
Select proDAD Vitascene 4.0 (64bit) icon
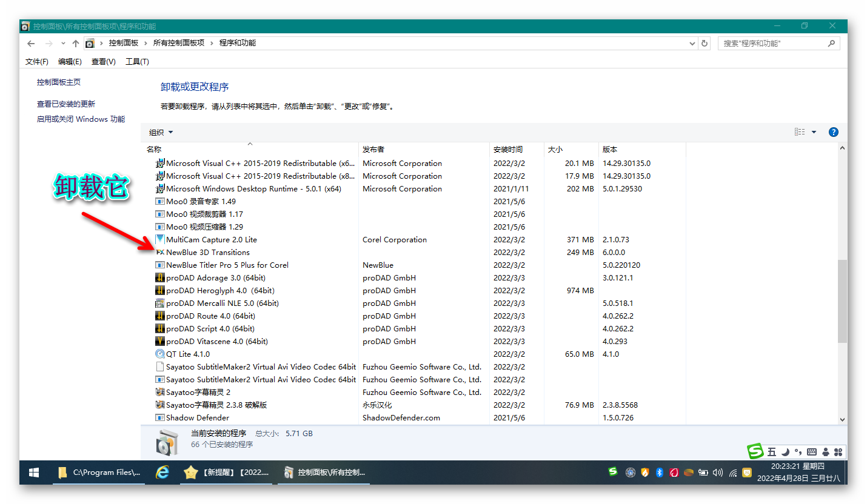point(160,342)
